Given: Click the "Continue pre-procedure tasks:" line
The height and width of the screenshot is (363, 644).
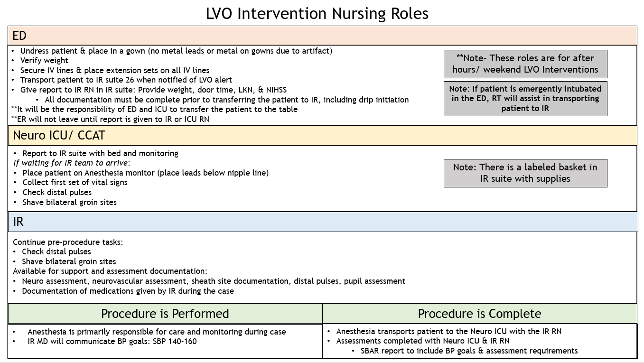Looking at the screenshot, I should (x=68, y=242).
